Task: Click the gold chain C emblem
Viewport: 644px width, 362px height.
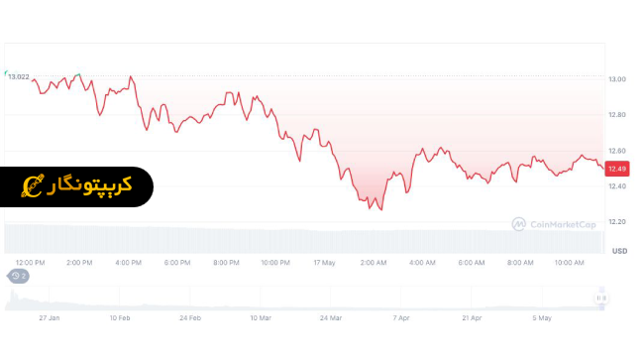Action: pos(33,185)
